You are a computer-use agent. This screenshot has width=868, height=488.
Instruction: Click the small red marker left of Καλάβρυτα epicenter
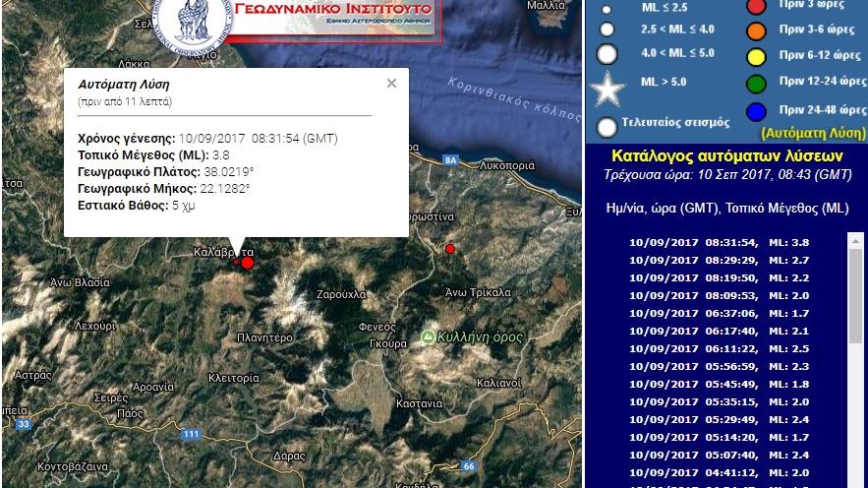pos(236,262)
